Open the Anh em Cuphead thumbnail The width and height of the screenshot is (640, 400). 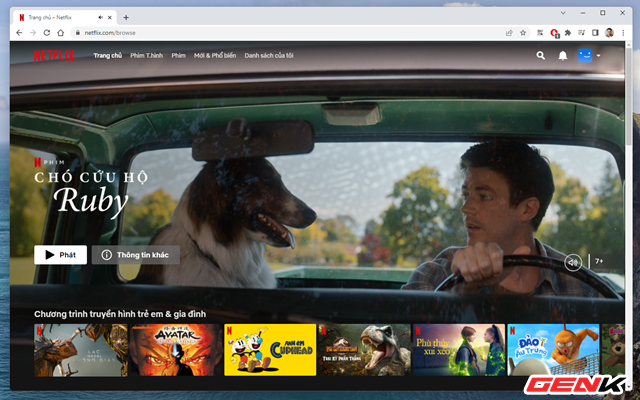tap(270, 350)
